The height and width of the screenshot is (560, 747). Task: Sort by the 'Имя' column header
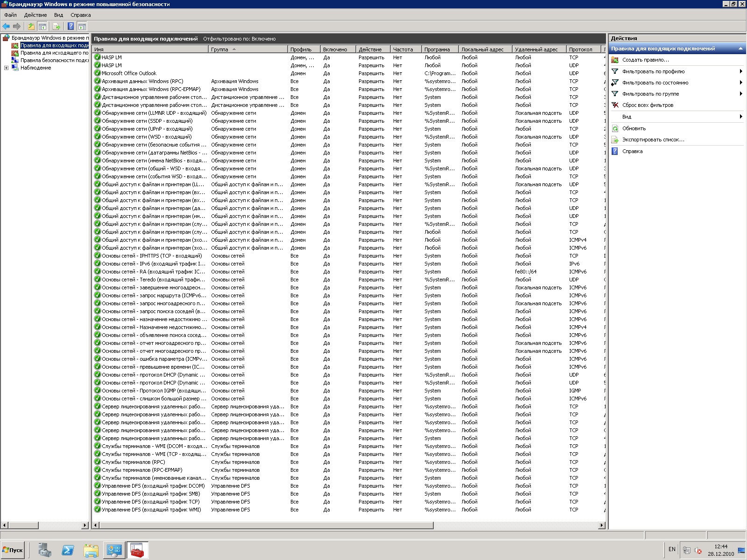point(150,49)
